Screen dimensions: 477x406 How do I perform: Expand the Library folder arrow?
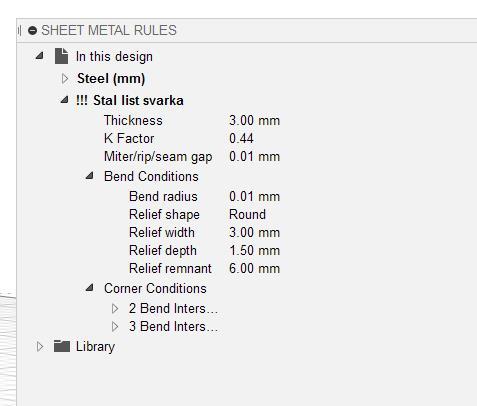coord(40,347)
